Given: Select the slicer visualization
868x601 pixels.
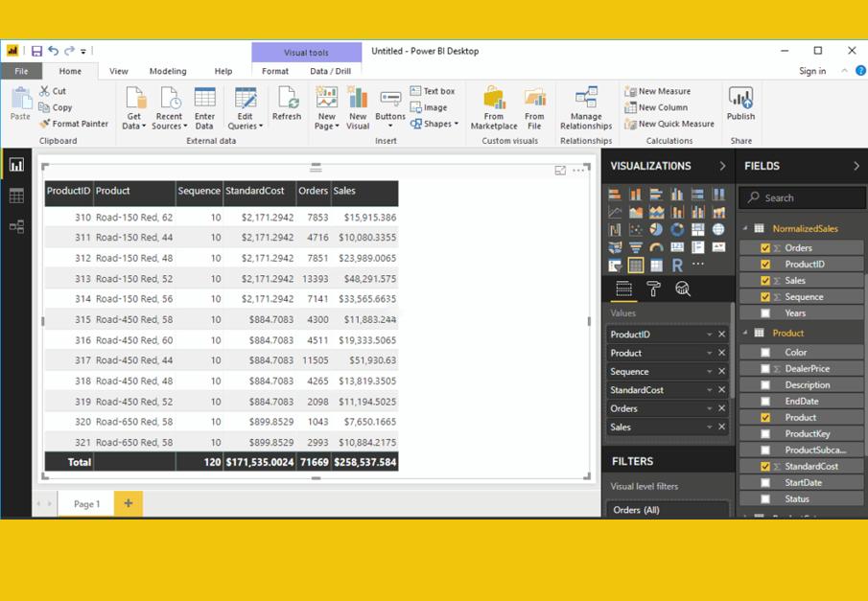Looking at the screenshot, I should 615,266.
